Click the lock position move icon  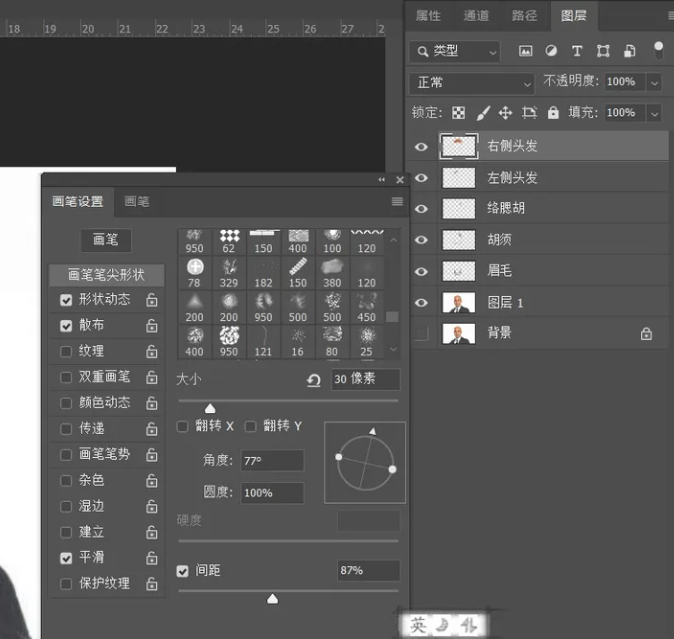pyautogui.click(x=506, y=113)
